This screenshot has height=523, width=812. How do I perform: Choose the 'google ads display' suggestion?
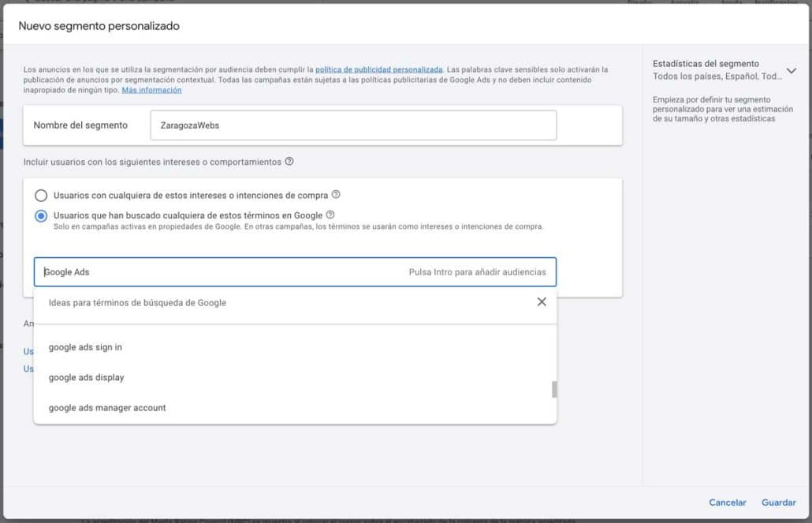click(87, 377)
